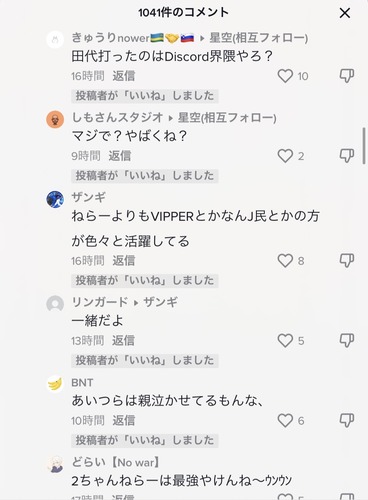Screen dimensions: 368x500
Task: Open replied-to user 星空(相互フォロー) in first comment
Action: 258,38
